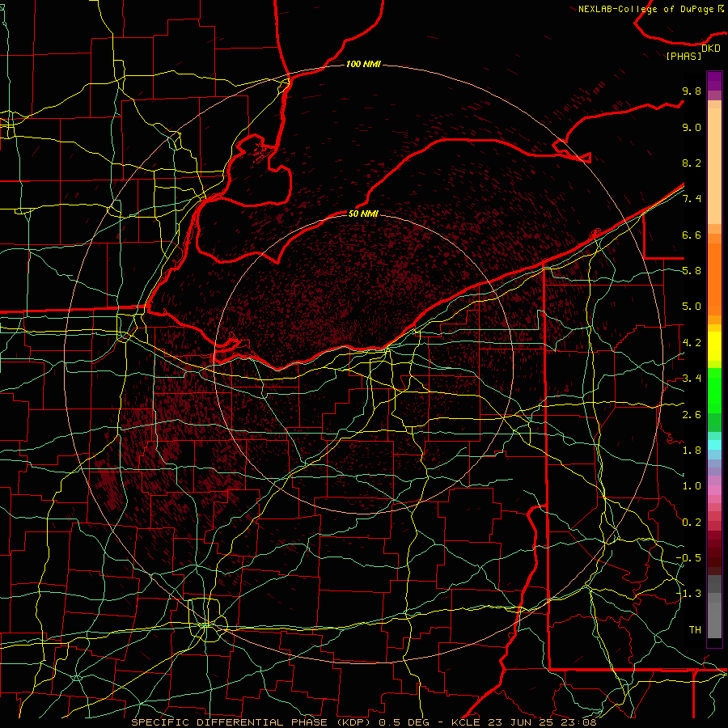Image resolution: width=728 pixels, height=728 pixels.
Task: Click the 1.0 scale value
Action: (692, 486)
